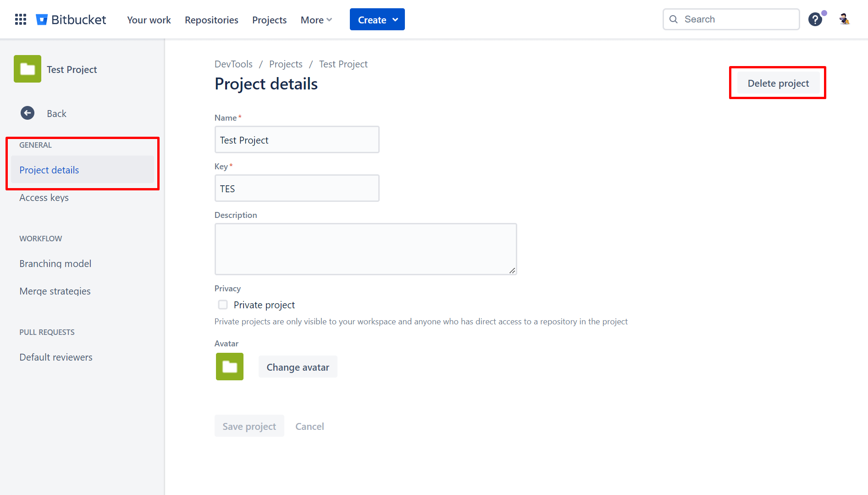Click the Delete project button
868x495 pixels.
[x=778, y=83]
